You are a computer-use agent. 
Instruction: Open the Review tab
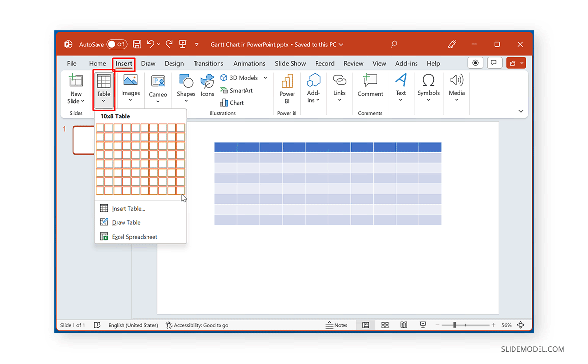click(353, 63)
